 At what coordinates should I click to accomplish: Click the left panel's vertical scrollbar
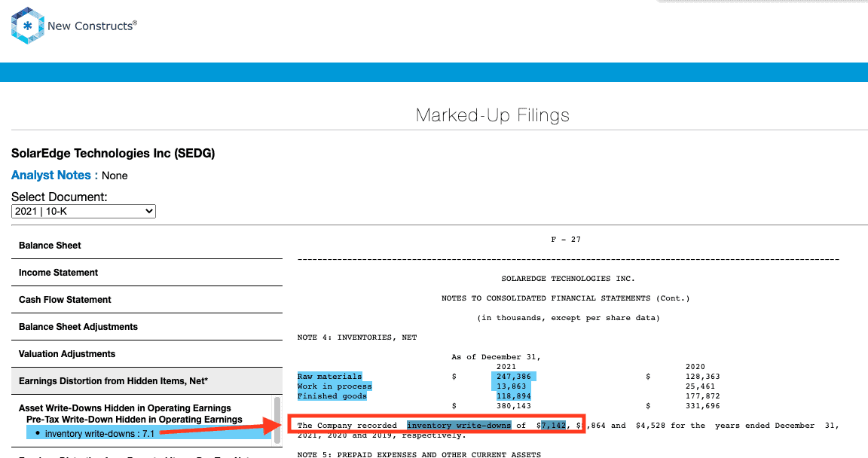[x=277, y=420]
